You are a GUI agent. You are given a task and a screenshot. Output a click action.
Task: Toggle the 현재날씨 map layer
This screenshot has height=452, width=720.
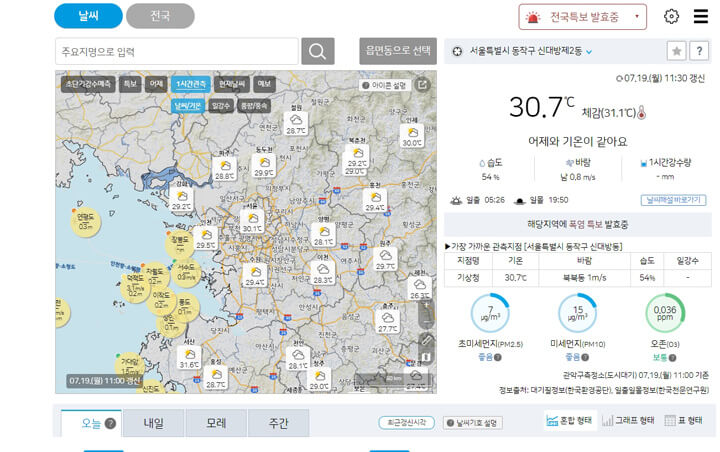[x=232, y=84]
